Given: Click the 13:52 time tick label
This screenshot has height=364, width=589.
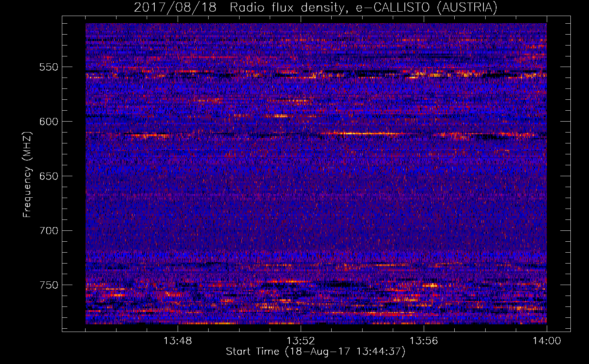Looking at the screenshot, I should click(x=301, y=341).
